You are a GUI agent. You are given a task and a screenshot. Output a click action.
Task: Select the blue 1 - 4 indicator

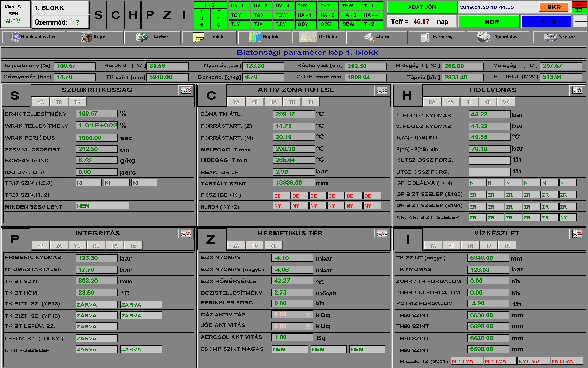546,22
